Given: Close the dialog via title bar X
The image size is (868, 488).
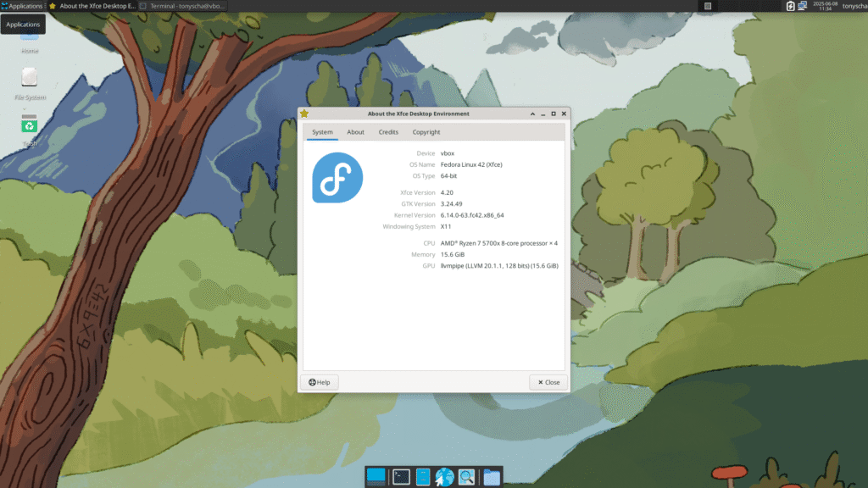Looking at the screenshot, I should 564,114.
